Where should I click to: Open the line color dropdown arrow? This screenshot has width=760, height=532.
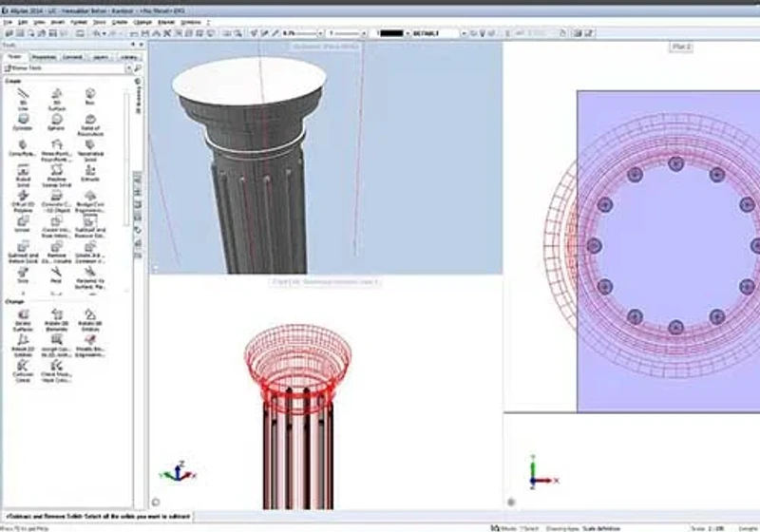click(408, 33)
